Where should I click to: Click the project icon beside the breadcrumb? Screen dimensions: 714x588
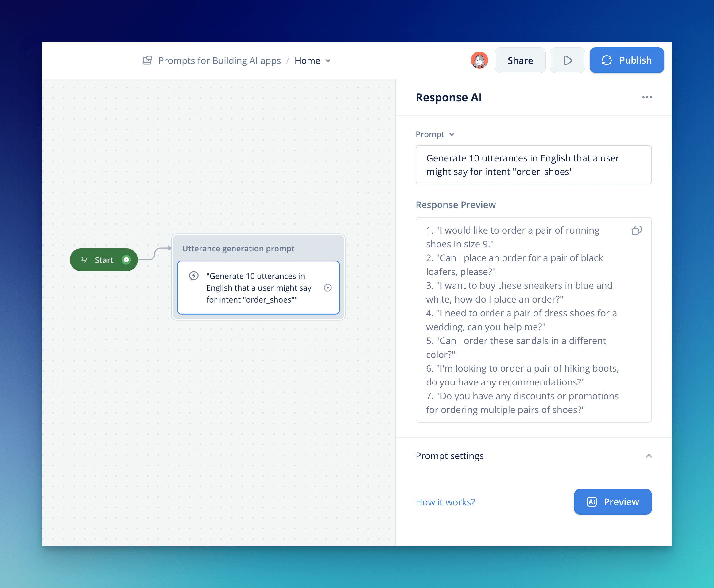click(147, 61)
